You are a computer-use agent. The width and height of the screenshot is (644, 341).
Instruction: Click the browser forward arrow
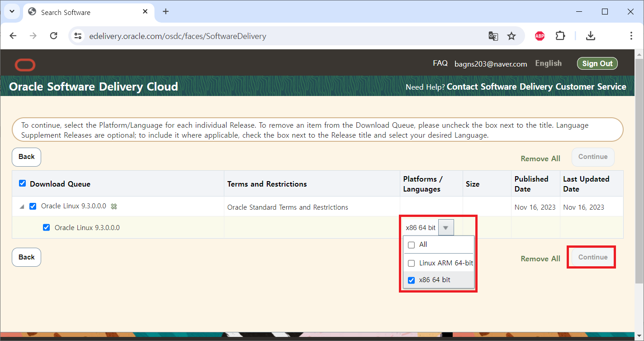tap(33, 36)
